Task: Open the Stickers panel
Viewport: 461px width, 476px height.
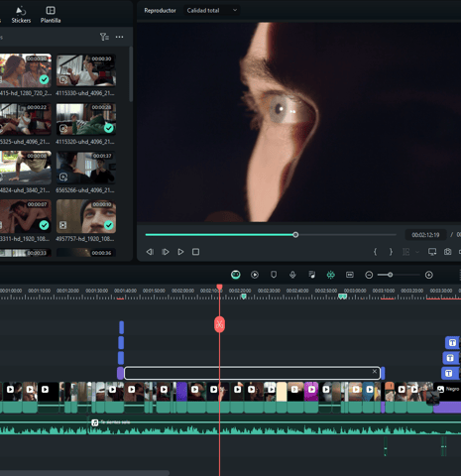Action: point(21,15)
